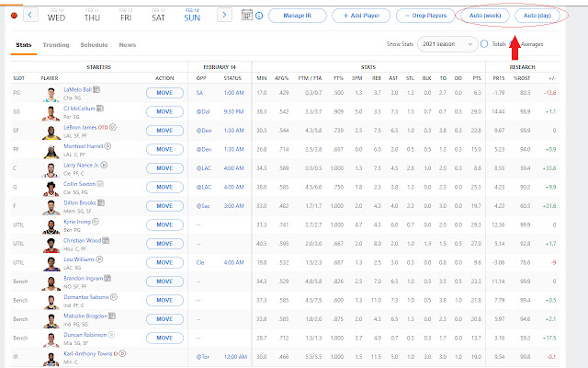The height and width of the screenshot is (368, 588).
Task: Select the Totals radio button
Action: tap(484, 44)
